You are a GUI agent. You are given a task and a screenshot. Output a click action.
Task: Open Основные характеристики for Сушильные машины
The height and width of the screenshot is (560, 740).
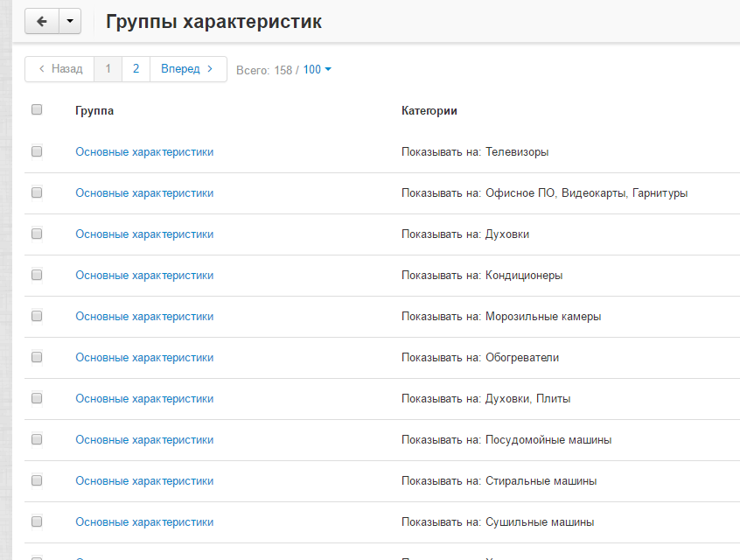click(144, 521)
